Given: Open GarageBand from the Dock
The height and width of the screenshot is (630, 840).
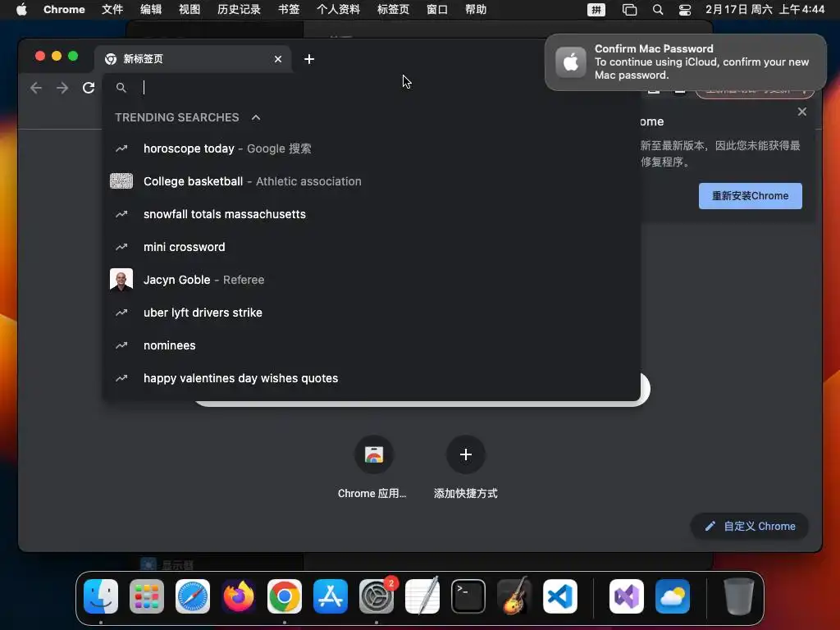Looking at the screenshot, I should pos(514,596).
